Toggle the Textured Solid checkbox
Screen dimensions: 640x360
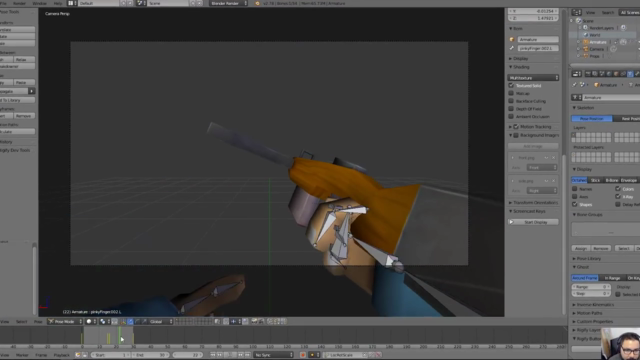[x=511, y=86]
